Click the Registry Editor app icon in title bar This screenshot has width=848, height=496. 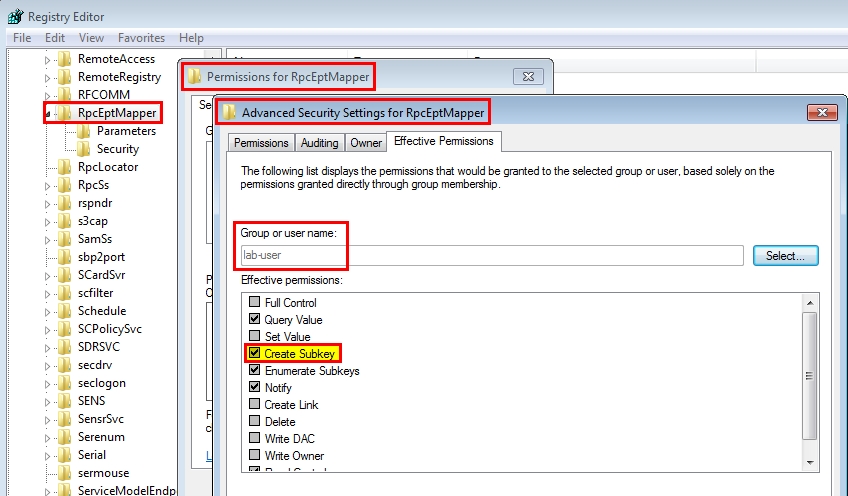(x=15, y=17)
